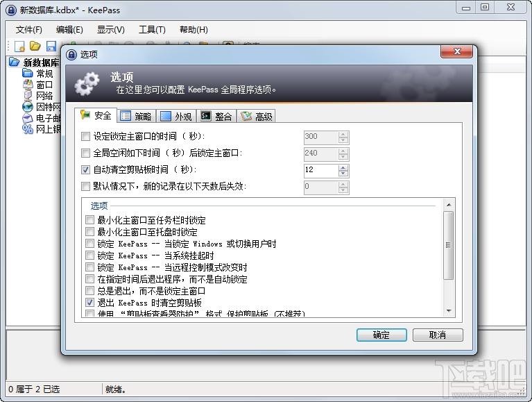This screenshot has height=402, width=532.
Task: Check 在指定时间后退出程序，而不是自动锁定
Action: coord(89,279)
